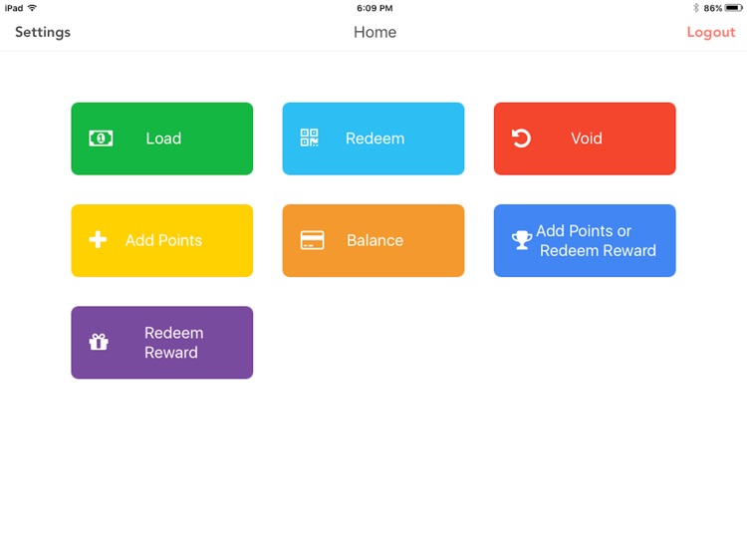747x560 pixels.
Task: Click the Bluetooth status icon
Action: tap(695, 8)
